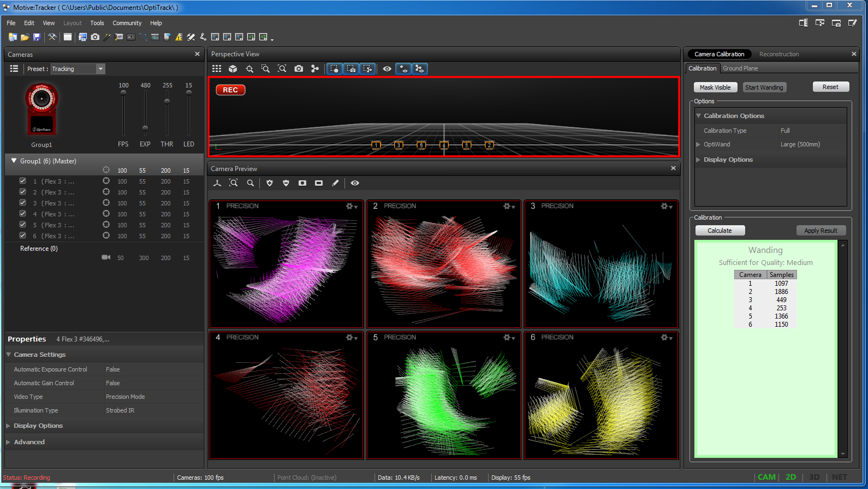Click the video reference camera icon under Reference
Image resolution: width=868 pixels, height=489 pixels.
tap(106, 257)
